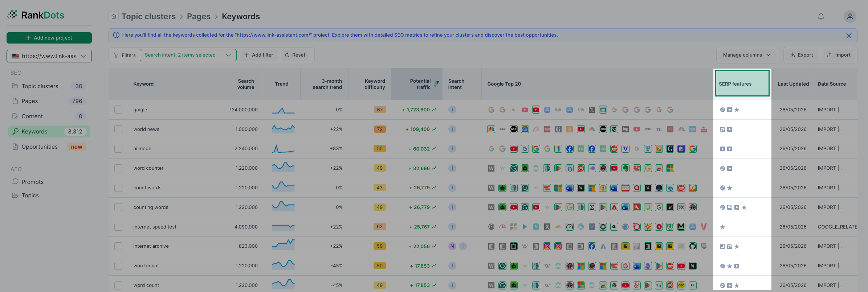
Task: Tick the internet speed test checkbox
Action: click(x=118, y=227)
